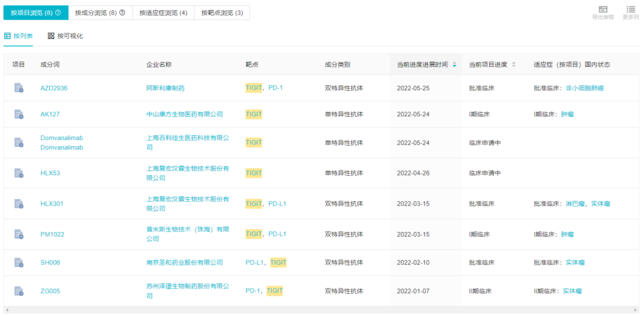Click the 成分类别 column header

(337, 65)
